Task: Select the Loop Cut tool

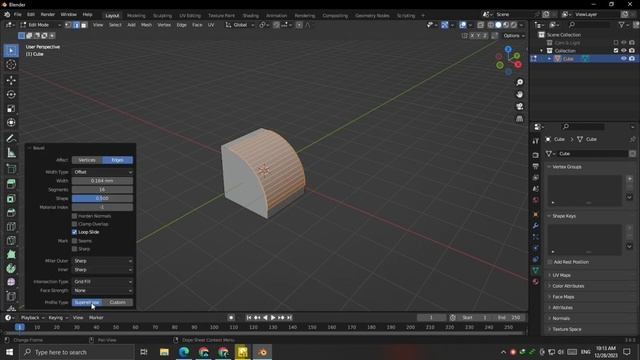Action: point(11,227)
